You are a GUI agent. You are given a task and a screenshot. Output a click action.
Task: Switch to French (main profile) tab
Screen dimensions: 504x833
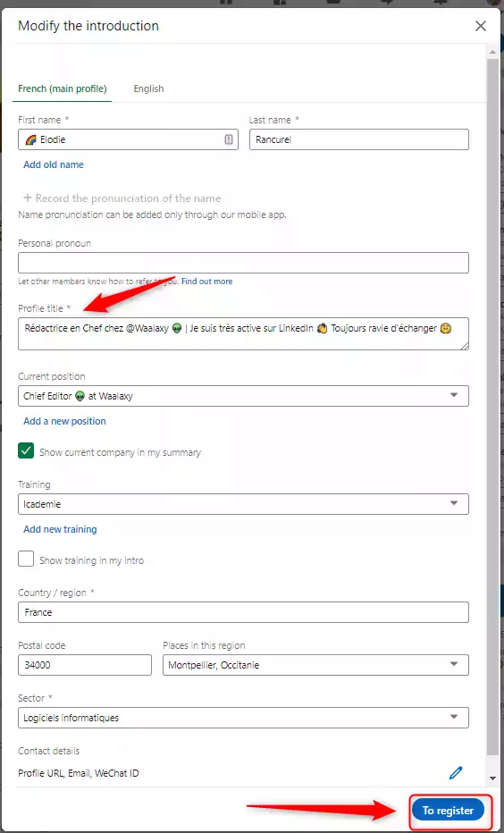click(x=63, y=88)
